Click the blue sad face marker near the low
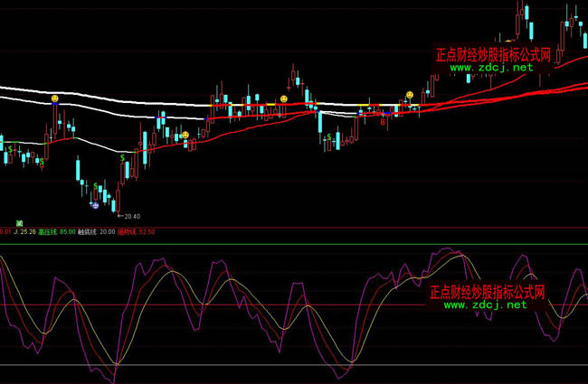The height and width of the screenshot is (384, 588). point(95,206)
